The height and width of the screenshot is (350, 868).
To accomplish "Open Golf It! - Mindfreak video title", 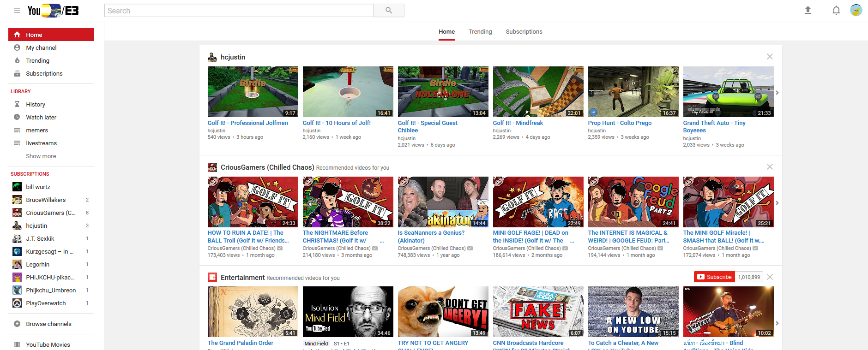I will click(x=518, y=123).
